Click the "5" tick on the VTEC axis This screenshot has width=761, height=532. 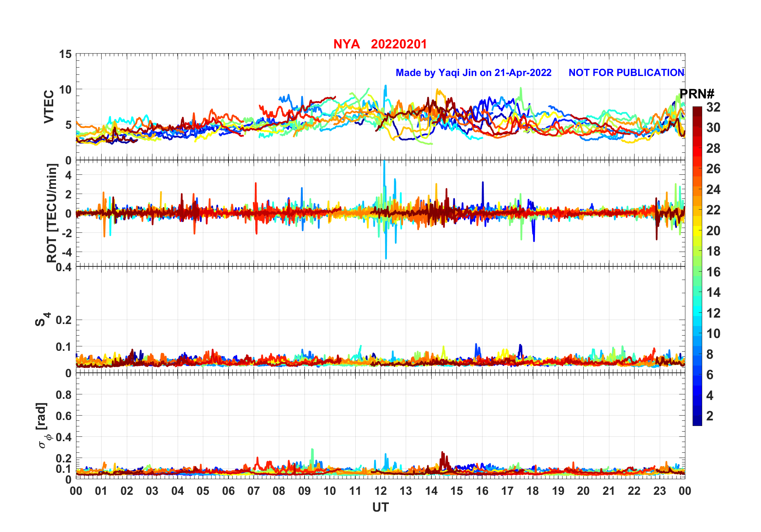[68, 125]
